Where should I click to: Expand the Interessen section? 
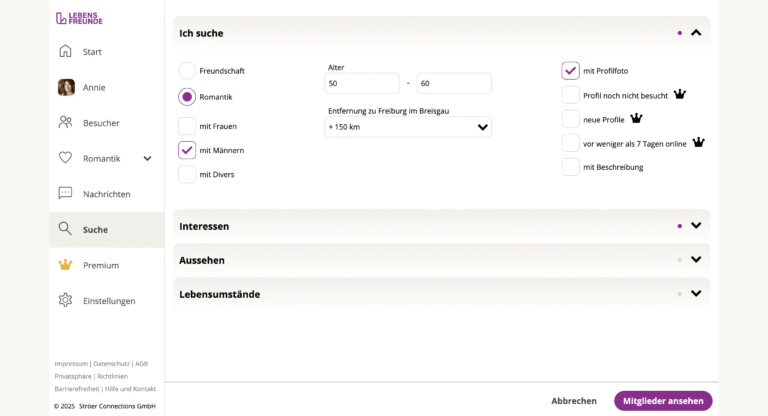tap(696, 226)
